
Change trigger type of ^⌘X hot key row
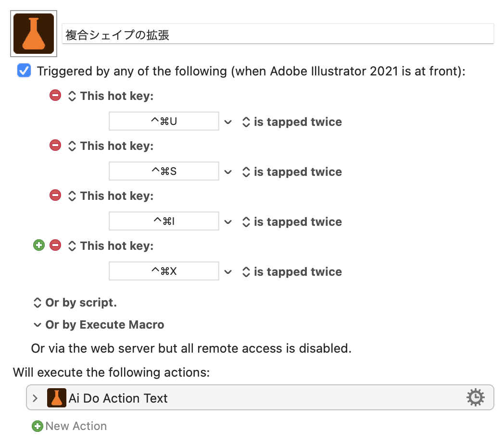pyautogui.click(x=72, y=246)
